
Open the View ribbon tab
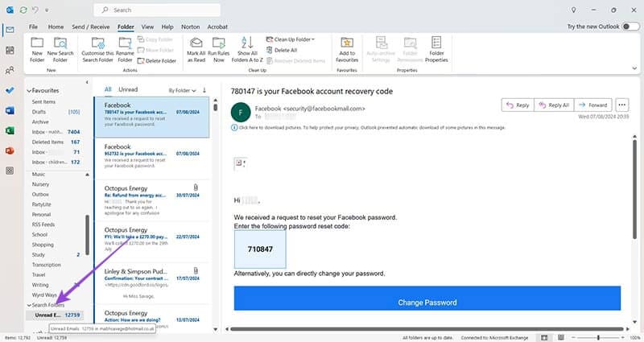coord(150,27)
